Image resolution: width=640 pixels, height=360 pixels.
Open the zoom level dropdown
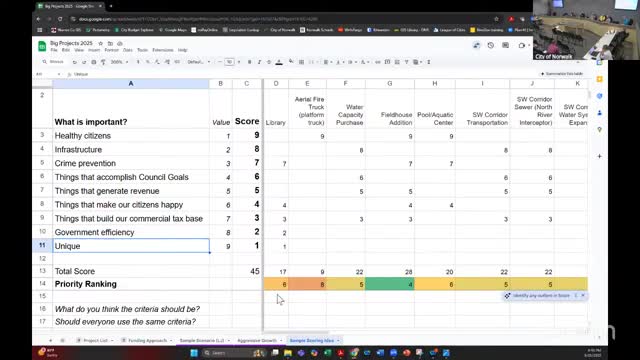(x=120, y=62)
